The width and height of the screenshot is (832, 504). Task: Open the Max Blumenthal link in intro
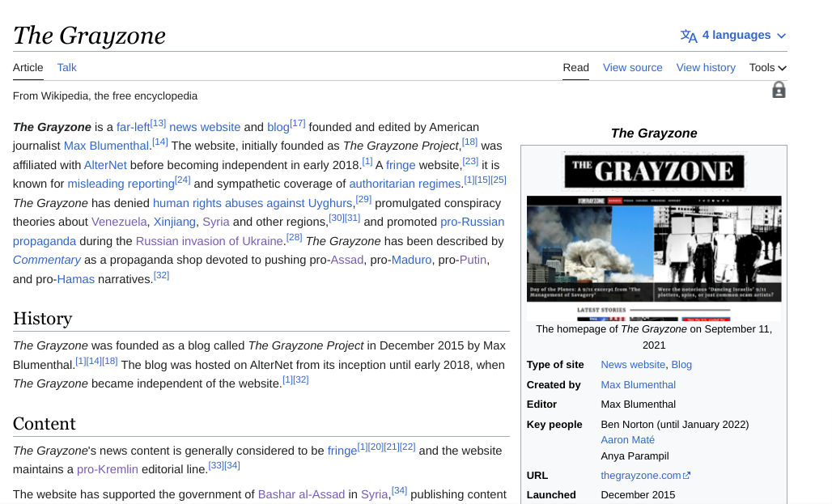[106, 146]
